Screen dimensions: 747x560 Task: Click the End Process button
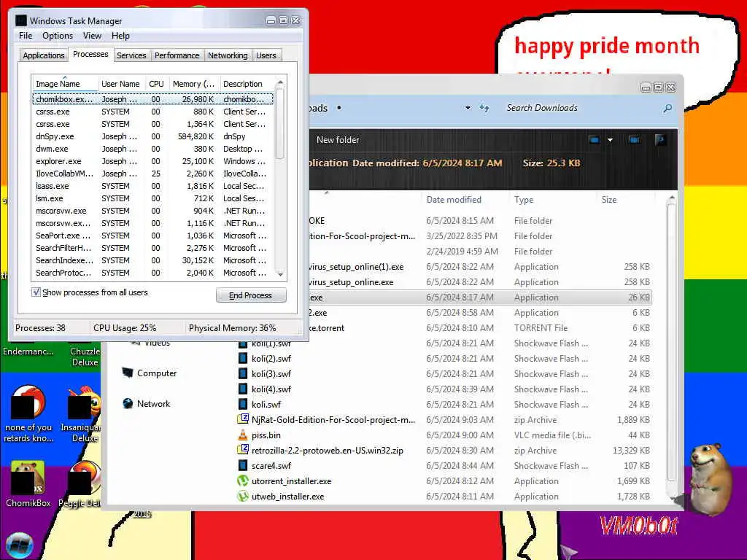coord(251,295)
